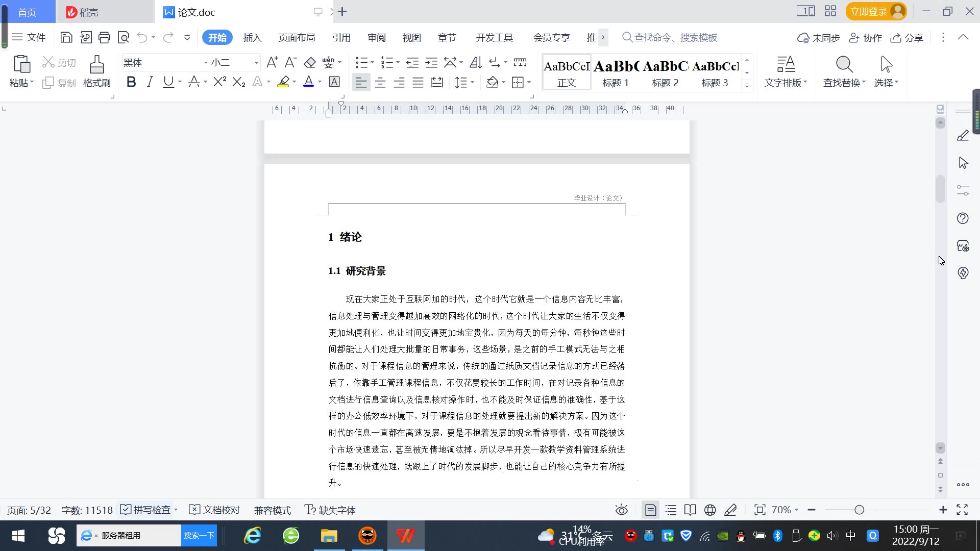Open the eye protection mode icon
The image size is (980, 551).
click(621, 510)
